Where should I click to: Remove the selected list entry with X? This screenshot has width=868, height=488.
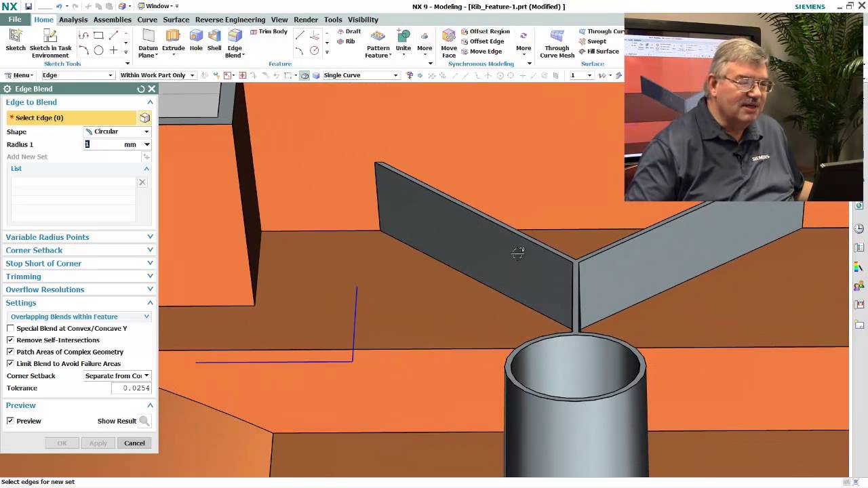tap(142, 182)
